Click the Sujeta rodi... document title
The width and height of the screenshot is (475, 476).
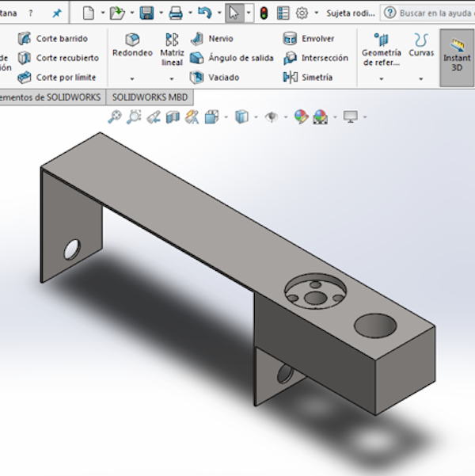[351, 13]
